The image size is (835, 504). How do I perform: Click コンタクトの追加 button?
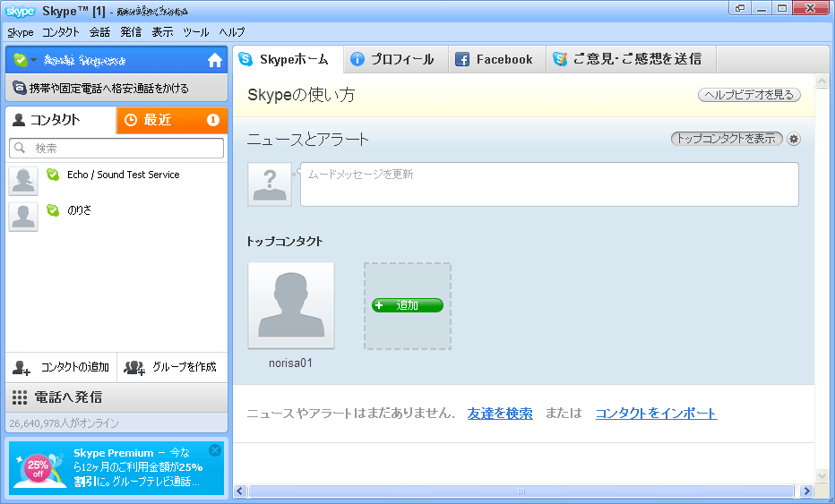(61, 367)
